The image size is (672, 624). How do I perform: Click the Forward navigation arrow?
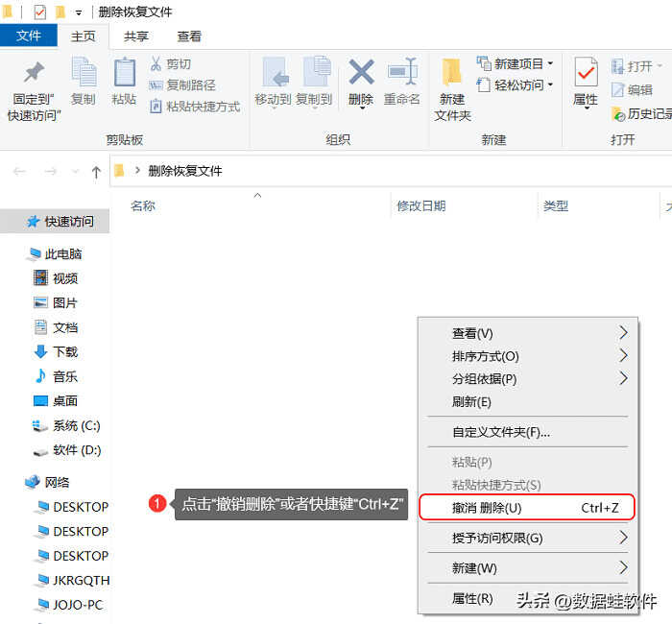[x=51, y=172]
